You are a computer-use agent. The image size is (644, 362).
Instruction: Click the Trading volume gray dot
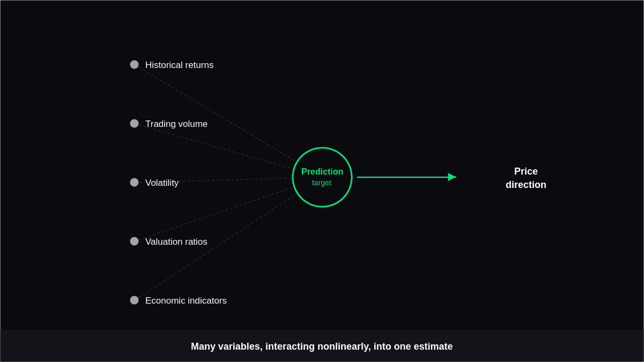pos(134,124)
